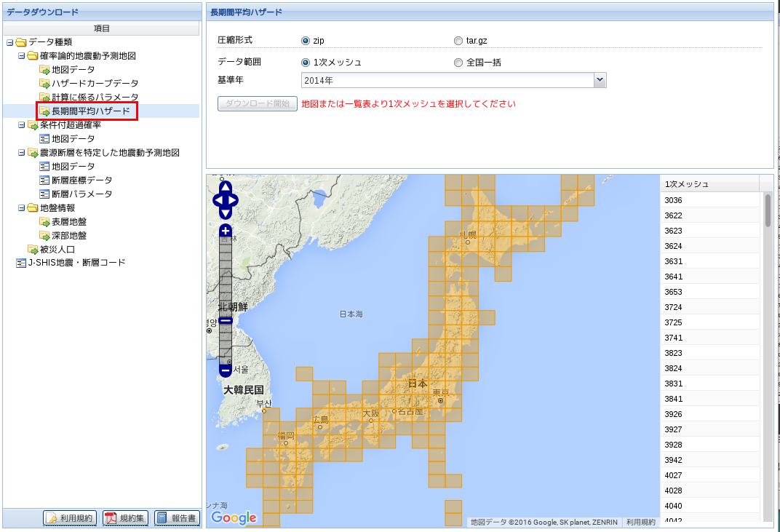The image size is (780, 532).
Task: Open 表層地盤 tree item
Action: (69, 222)
